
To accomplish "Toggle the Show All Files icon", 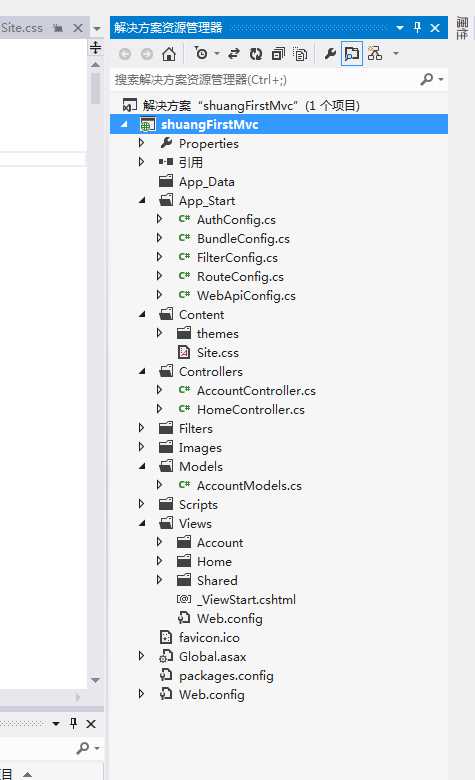I will coord(300,54).
